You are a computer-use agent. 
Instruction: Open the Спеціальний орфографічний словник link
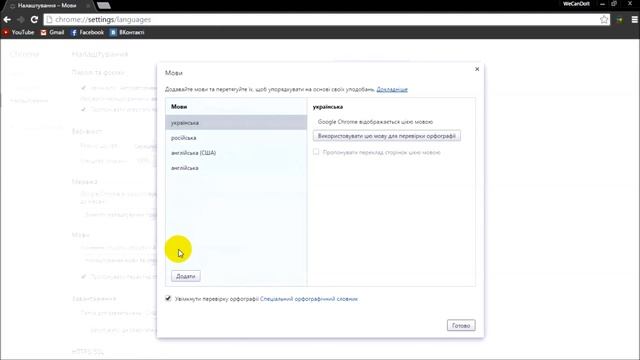click(309, 299)
